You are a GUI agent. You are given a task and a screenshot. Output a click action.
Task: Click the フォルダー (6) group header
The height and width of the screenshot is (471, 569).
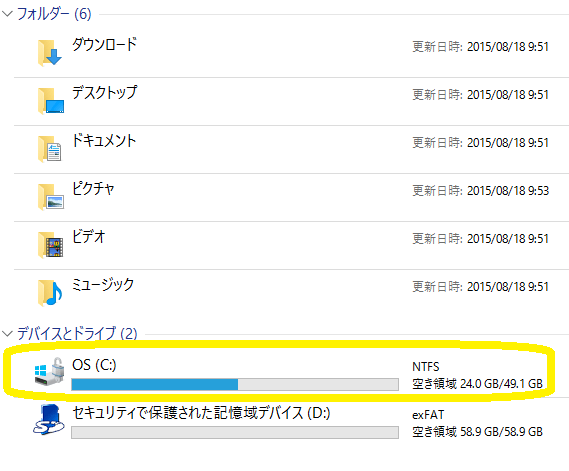click(x=54, y=14)
